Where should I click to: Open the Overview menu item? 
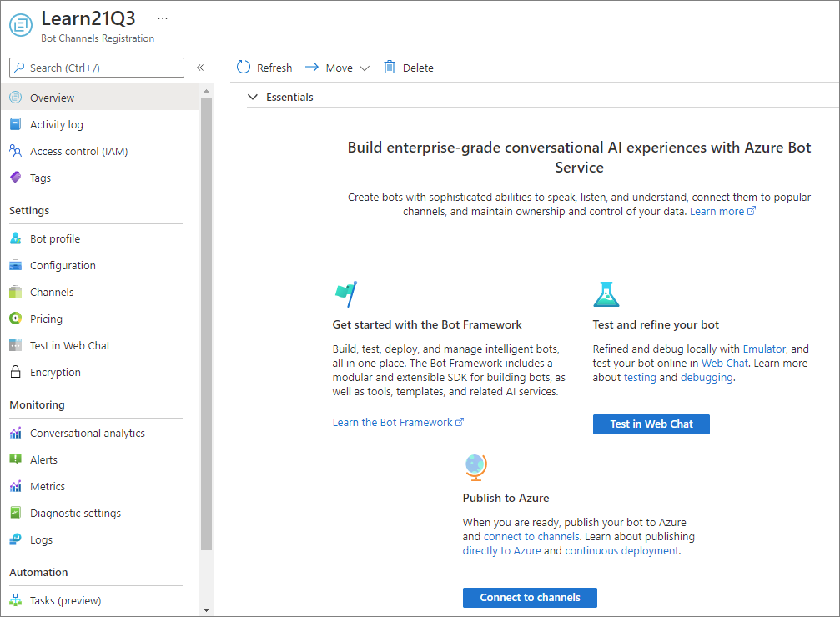click(x=101, y=98)
